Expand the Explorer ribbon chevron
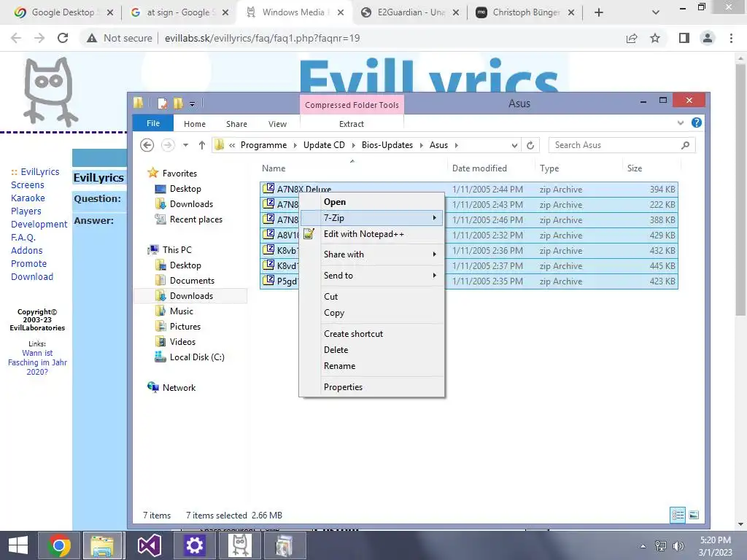Image resolution: width=747 pixels, height=560 pixels. tap(681, 122)
